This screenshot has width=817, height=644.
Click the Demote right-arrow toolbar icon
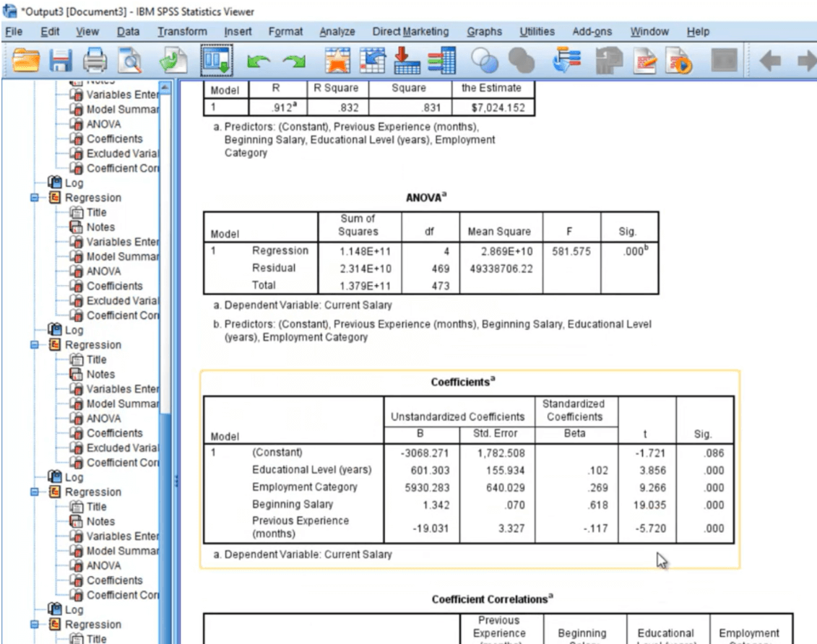tap(807, 61)
